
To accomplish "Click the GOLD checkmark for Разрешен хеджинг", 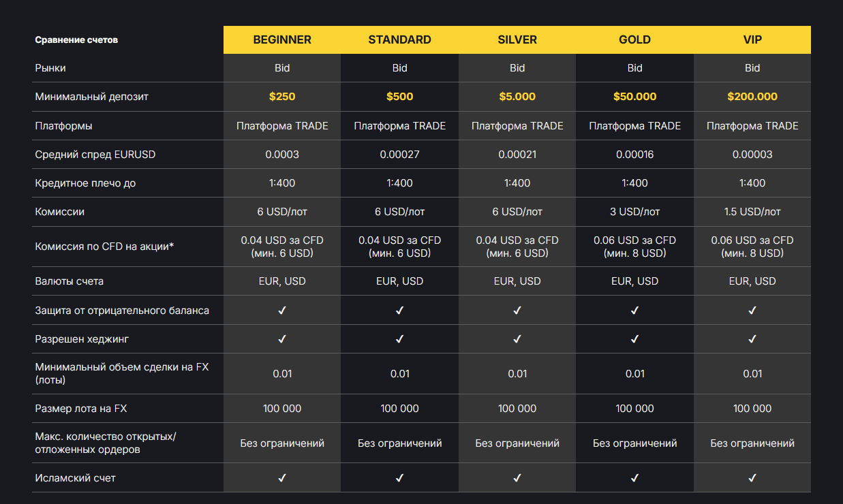I will [x=634, y=339].
